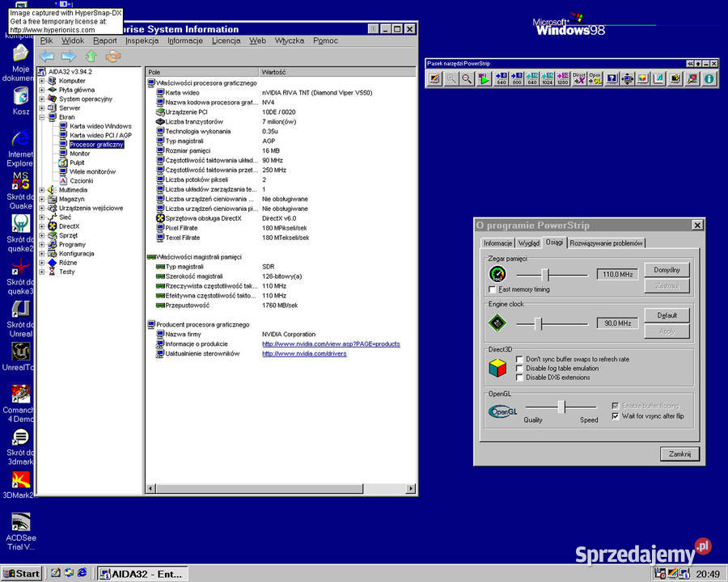Click the OpenGL icon in PowerStrip toolbar
Image resolution: width=728 pixels, height=582 pixels.
tap(595, 78)
